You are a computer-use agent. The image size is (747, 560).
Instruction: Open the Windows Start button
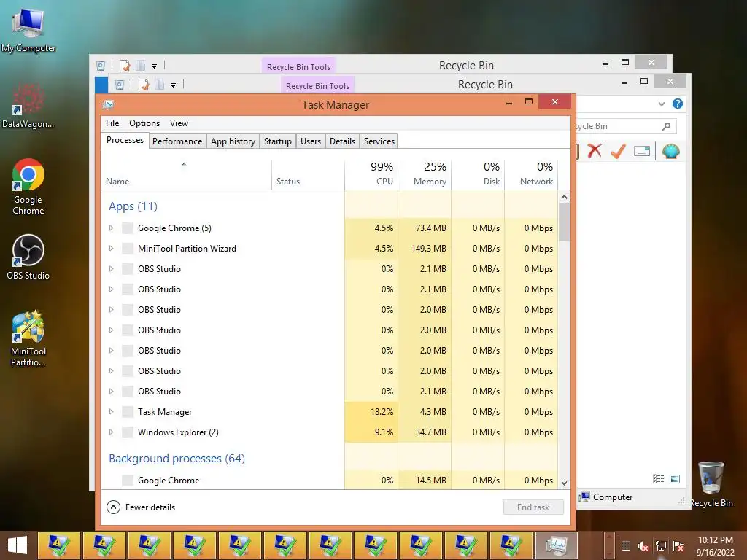pos(18,545)
